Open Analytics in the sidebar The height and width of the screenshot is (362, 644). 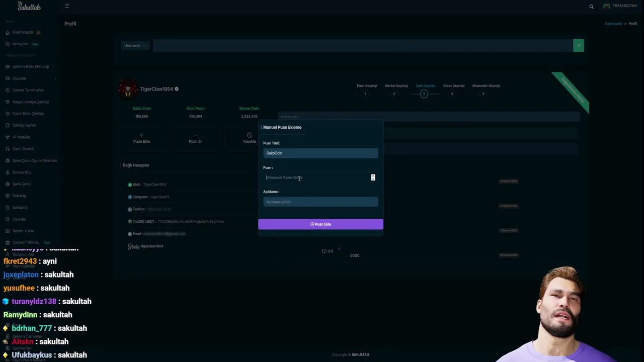22,44
